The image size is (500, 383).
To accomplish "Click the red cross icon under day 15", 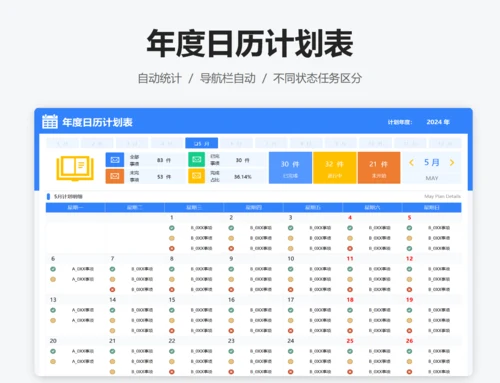I will coord(172,331).
